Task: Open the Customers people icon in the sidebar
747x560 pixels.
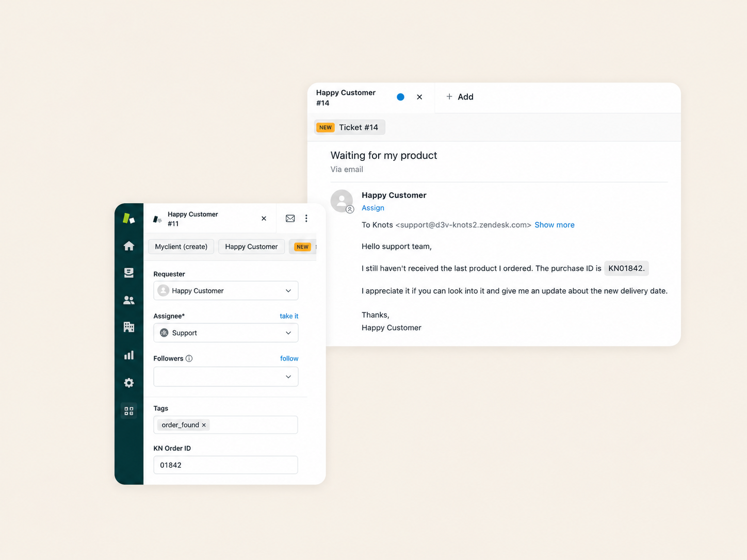Action: (x=129, y=300)
